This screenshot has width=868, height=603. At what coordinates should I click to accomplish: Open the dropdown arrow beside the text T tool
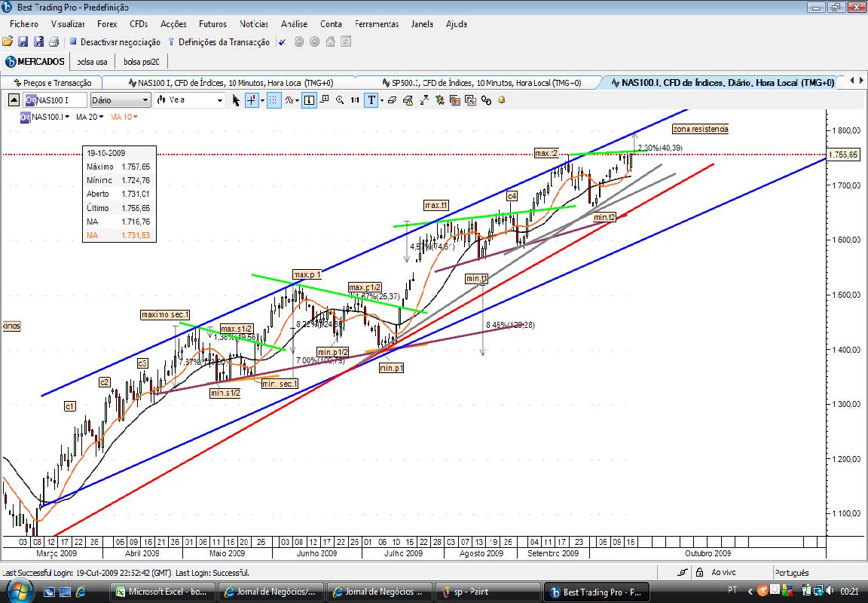[x=381, y=101]
